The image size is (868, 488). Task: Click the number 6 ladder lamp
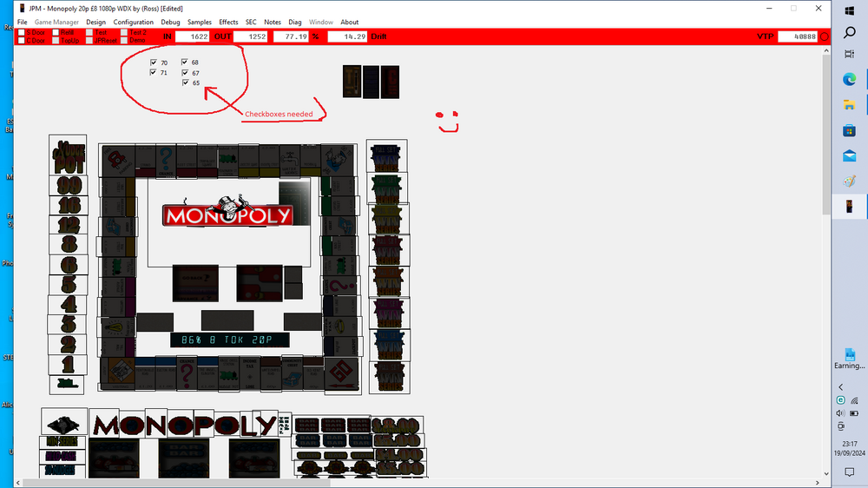pyautogui.click(x=69, y=265)
